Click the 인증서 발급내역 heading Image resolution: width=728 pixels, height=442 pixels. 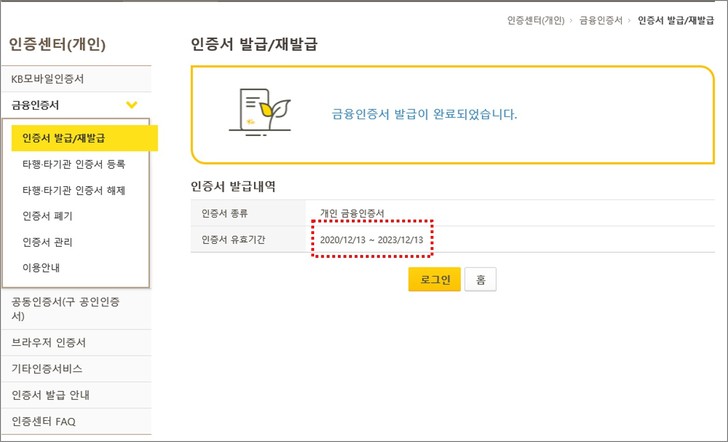click(233, 187)
